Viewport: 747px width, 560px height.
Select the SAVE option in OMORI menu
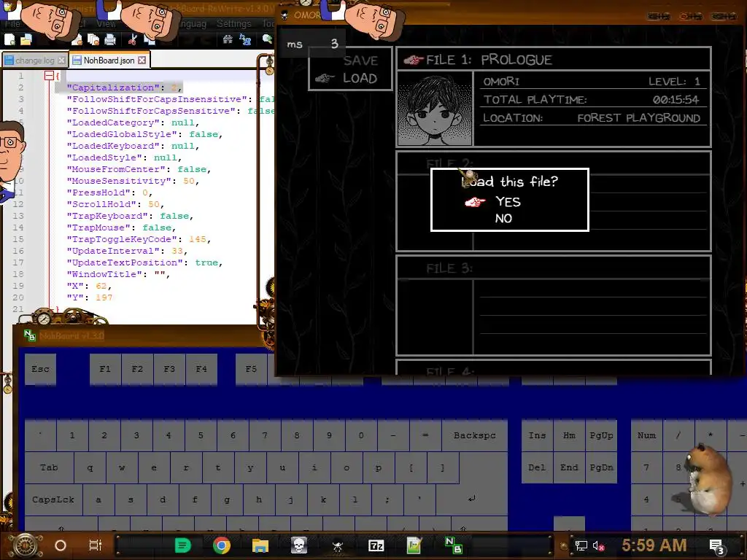pyautogui.click(x=360, y=61)
